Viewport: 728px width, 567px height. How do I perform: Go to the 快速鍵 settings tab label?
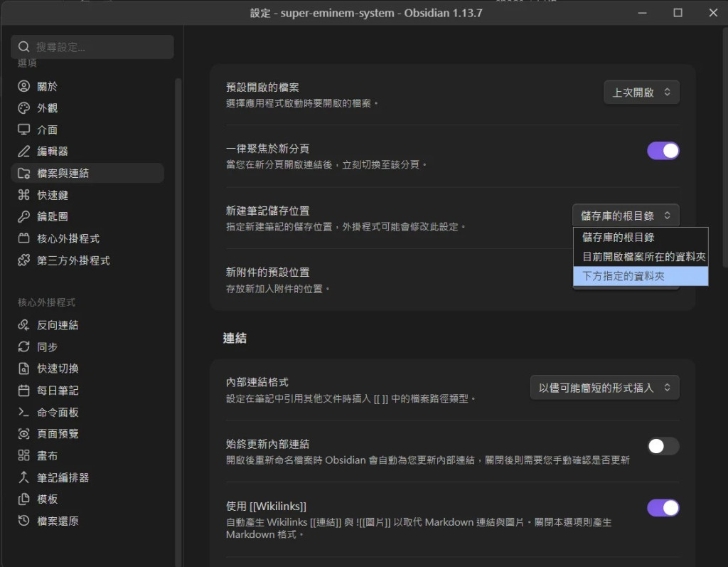pyautogui.click(x=53, y=195)
